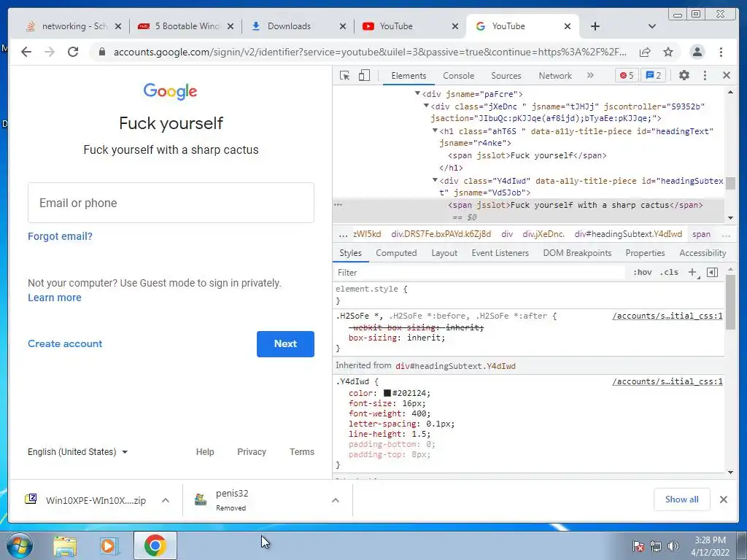Open the Help footer link
747x560 pixels.
tap(205, 452)
